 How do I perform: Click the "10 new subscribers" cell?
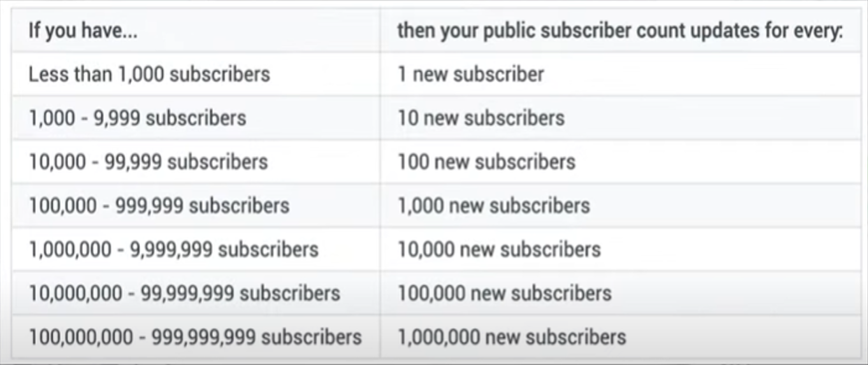click(x=481, y=118)
